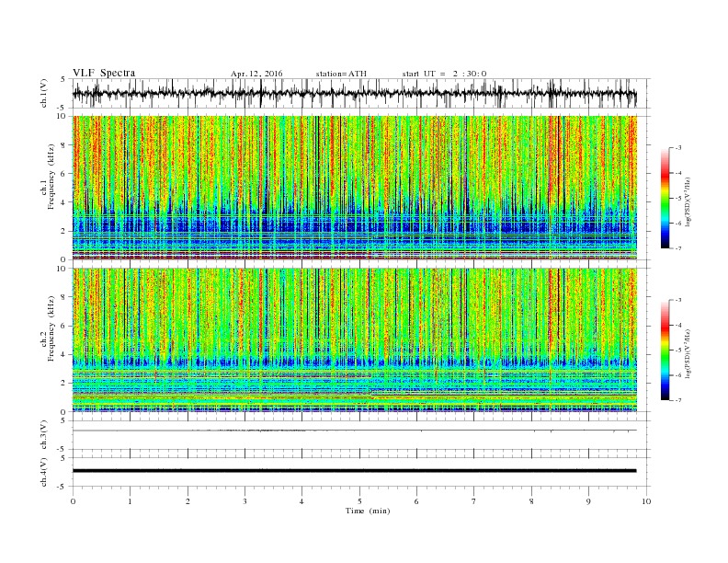The width and height of the screenshot is (728, 563).
Task: Select the "start UT = 2 :30: 0" text
Action: click(x=444, y=74)
